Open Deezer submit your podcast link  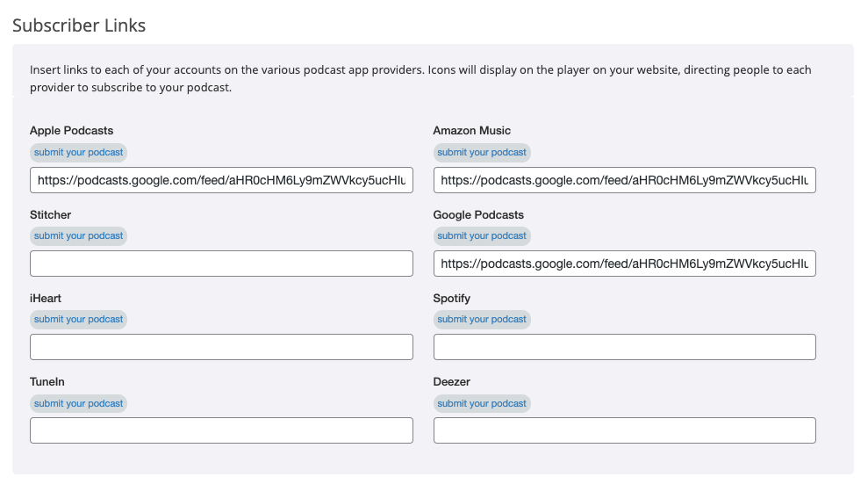coord(482,404)
